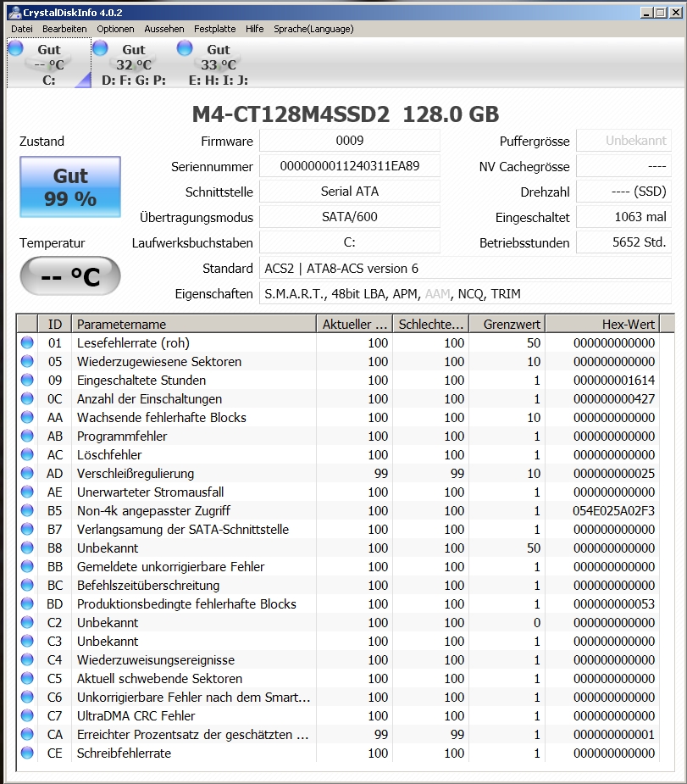The width and height of the screenshot is (687, 784).
Task: Click the Laufwerksbuchstaben field C:
Action: coord(350,242)
